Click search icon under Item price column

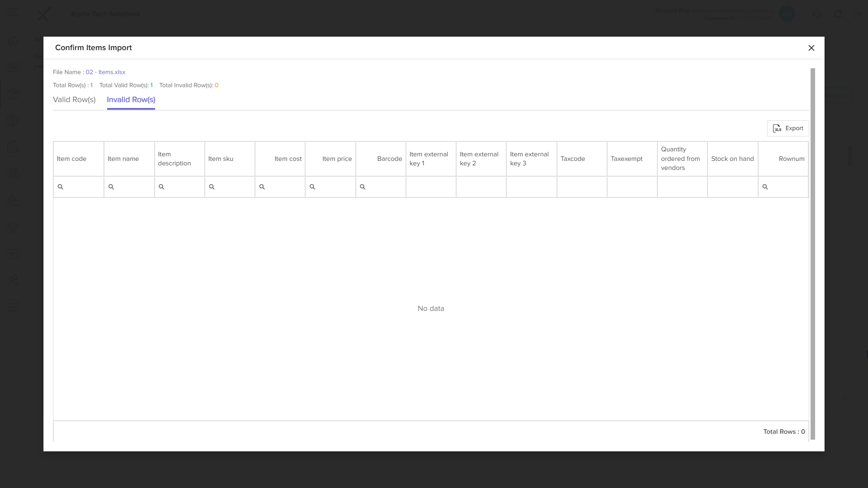(x=312, y=187)
